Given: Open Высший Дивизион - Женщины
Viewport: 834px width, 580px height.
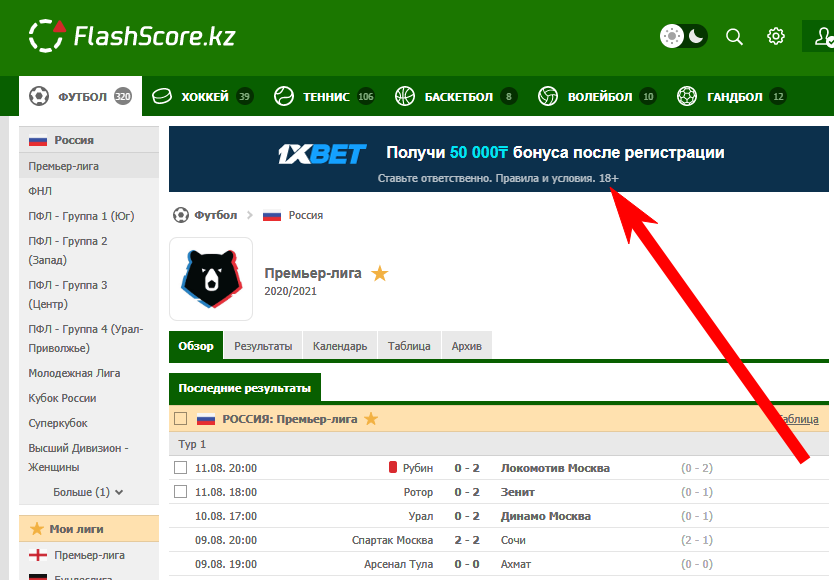Looking at the screenshot, I should [78, 458].
